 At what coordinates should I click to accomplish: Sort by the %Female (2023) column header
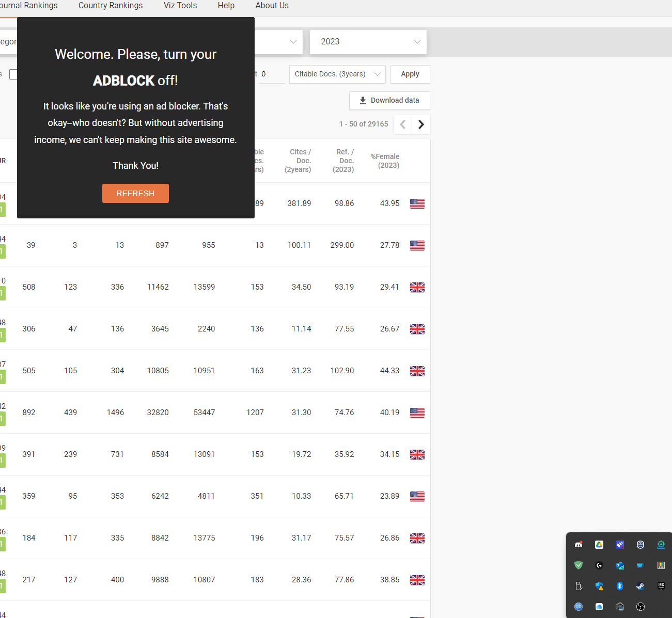[385, 161]
